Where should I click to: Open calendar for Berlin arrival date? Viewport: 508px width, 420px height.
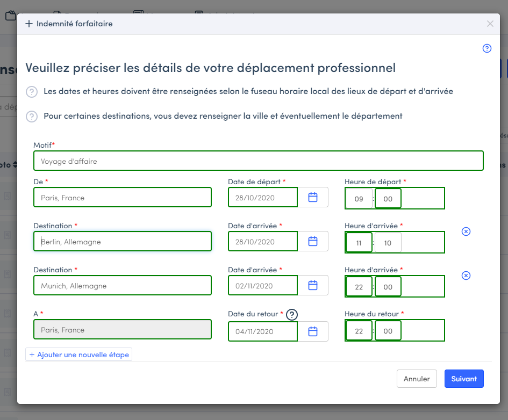click(313, 241)
